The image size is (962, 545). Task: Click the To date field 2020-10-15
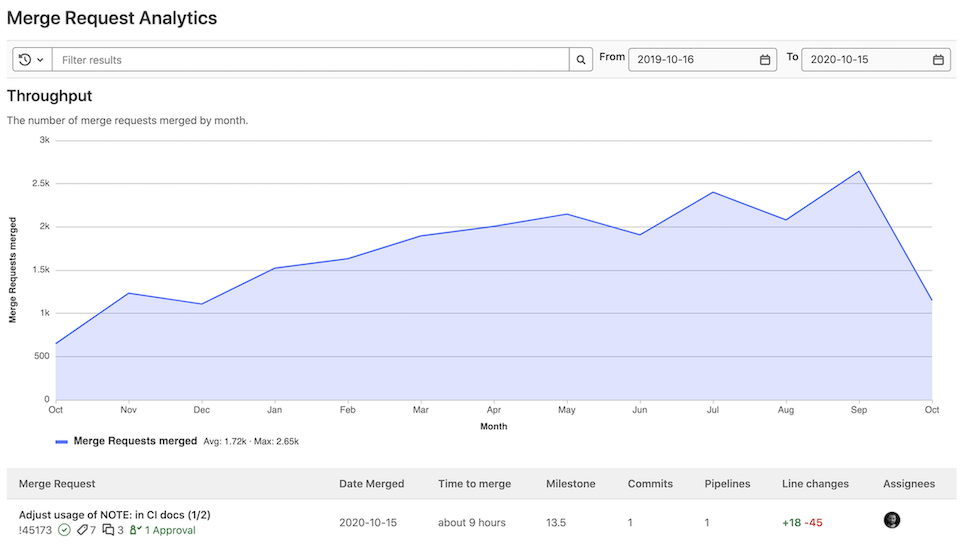pyautogui.click(x=875, y=60)
